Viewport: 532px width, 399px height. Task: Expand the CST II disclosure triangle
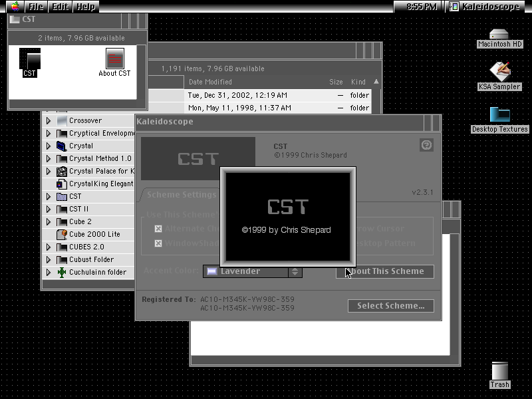[49, 209]
